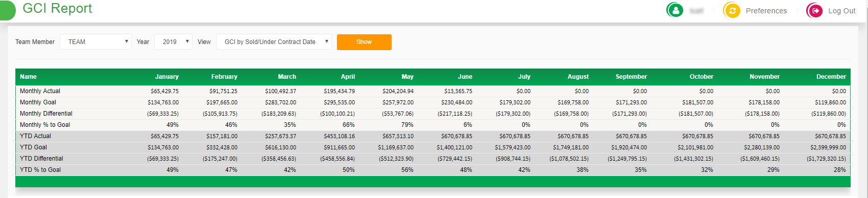Image resolution: width=868 pixels, height=198 pixels.
Task: Click the $195,434.79 April actual value
Action: coord(339,91)
